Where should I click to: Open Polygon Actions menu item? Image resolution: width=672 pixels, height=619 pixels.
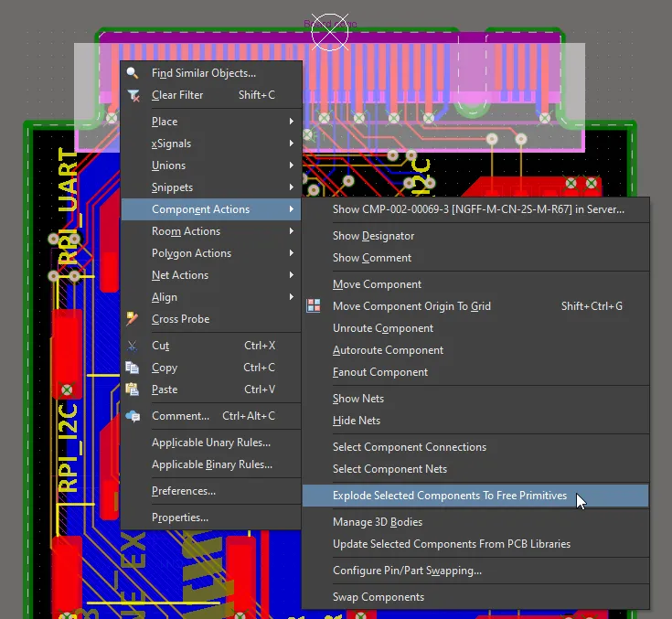(211, 253)
